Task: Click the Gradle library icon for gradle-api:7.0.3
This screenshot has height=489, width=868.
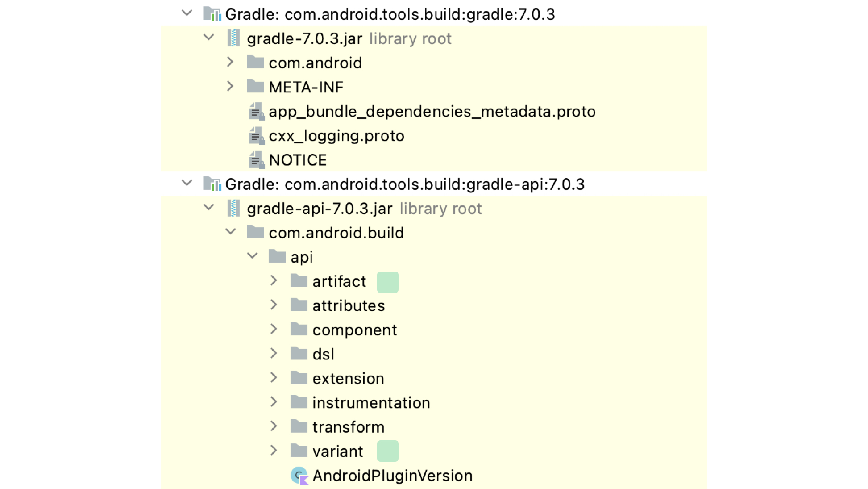Action: click(x=213, y=184)
